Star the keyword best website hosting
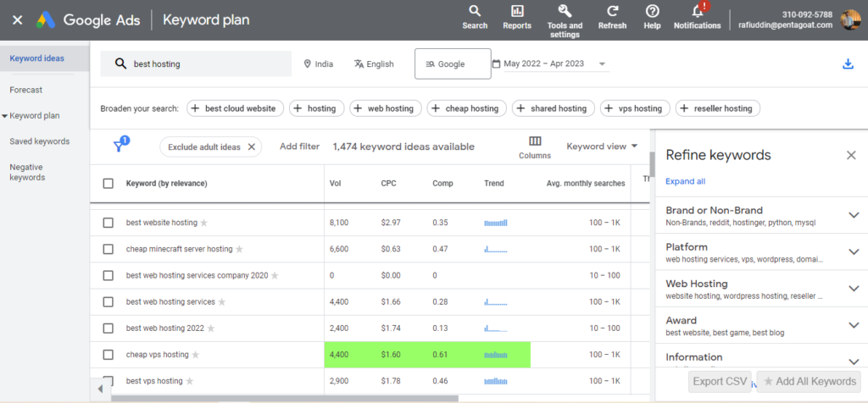This screenshot has height=403, width=868. (203, 223)
